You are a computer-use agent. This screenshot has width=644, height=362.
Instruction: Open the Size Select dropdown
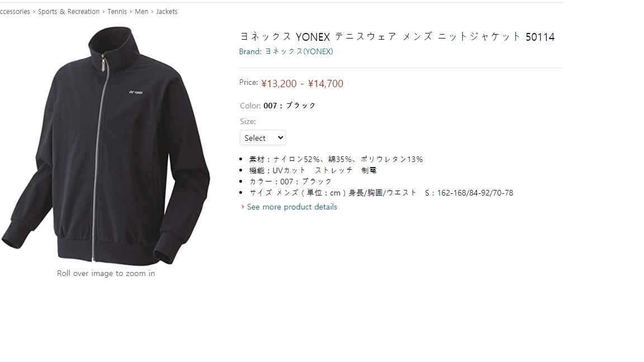pos(263,137)
